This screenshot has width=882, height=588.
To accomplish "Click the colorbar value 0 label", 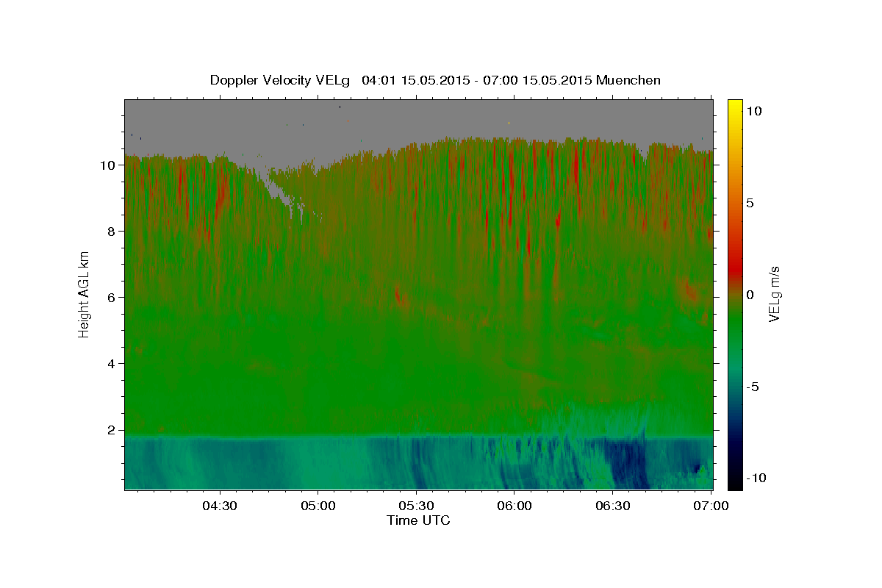I will 750,295.
